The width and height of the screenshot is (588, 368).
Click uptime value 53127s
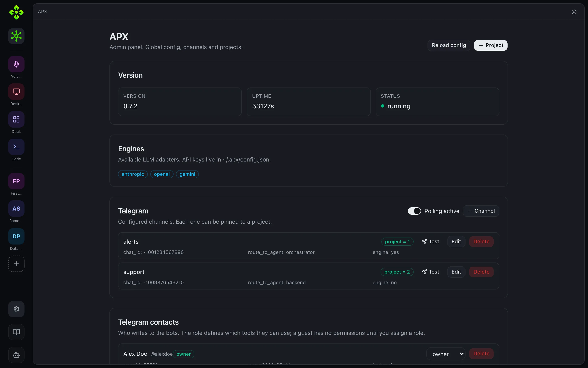[263, 106]
